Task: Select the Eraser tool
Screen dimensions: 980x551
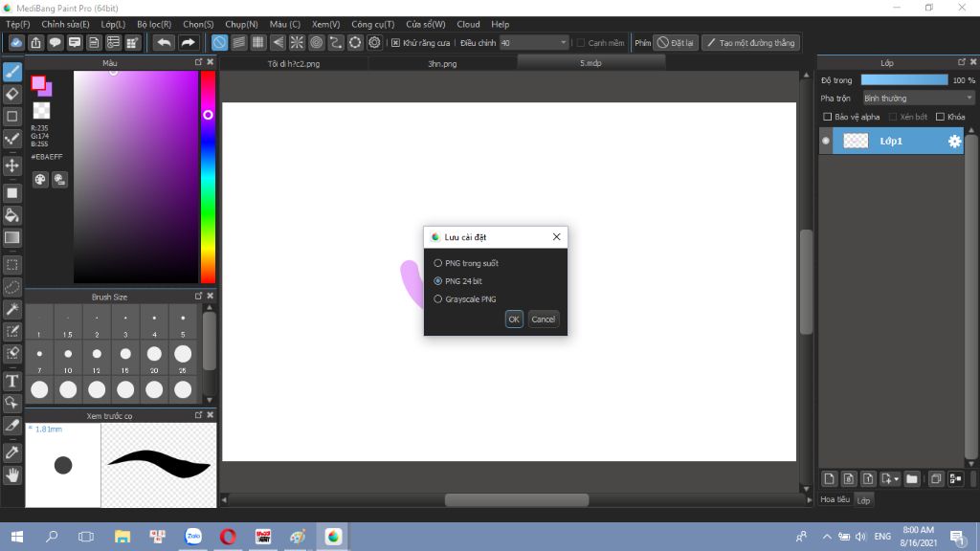Action: [11, 95]
